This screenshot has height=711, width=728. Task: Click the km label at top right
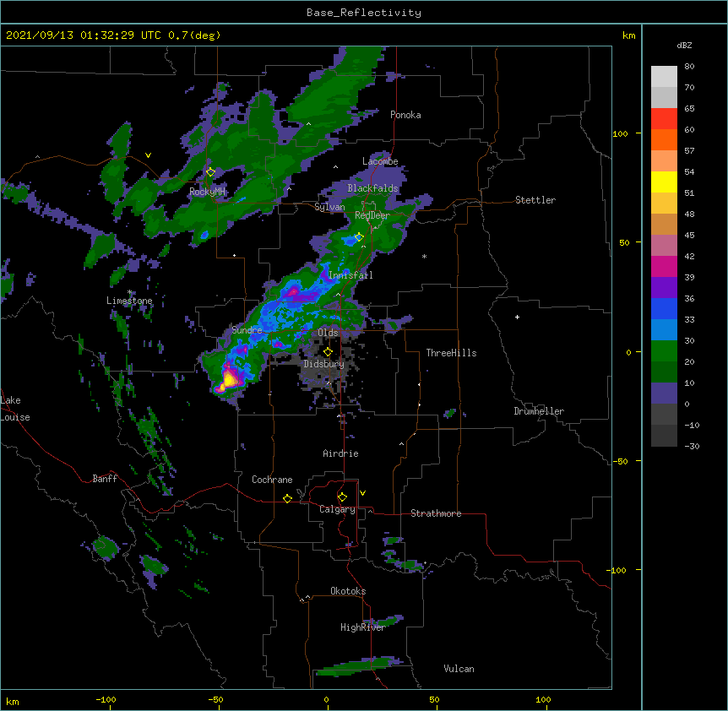[628, 35]
